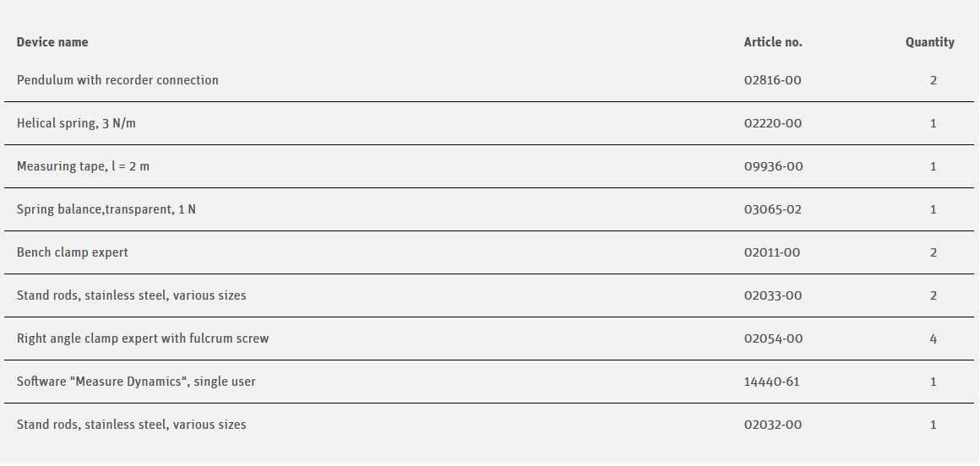Select article number 02032-00

click(x=773, y=425)
